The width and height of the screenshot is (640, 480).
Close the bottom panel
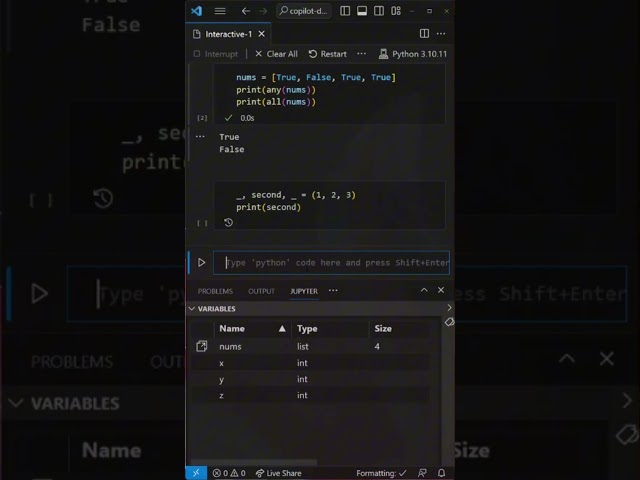441,290
